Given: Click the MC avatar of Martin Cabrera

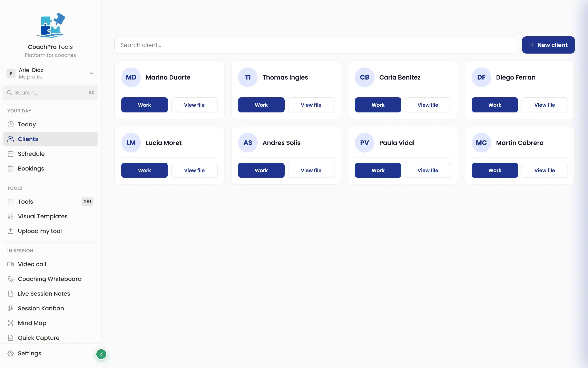Looking at the screenshot, I should 481,143.
